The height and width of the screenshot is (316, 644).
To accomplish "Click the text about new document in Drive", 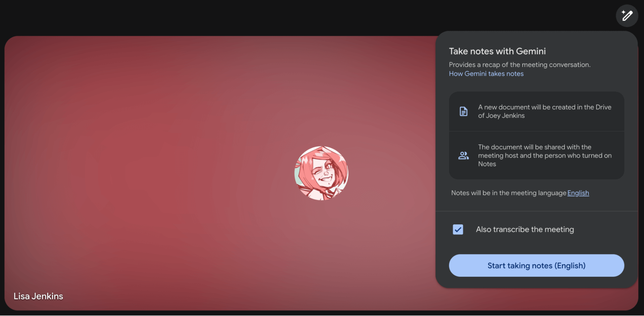I will [x=544, y=111].
